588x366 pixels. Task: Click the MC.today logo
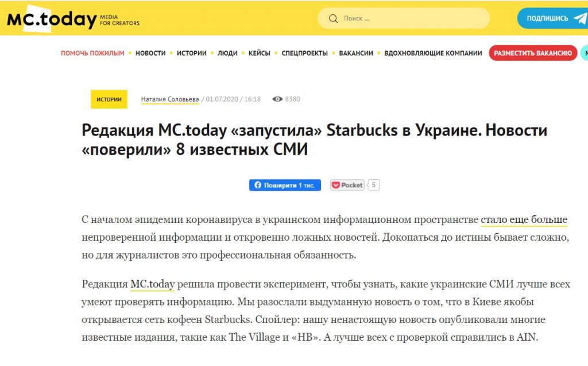[52, 19]
